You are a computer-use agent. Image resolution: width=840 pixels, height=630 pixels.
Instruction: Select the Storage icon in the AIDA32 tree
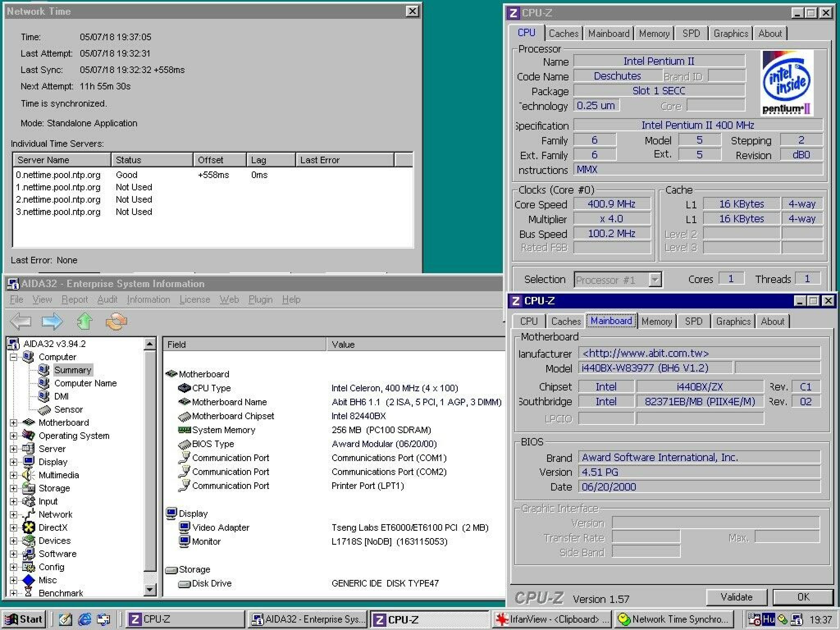[28, 488]
